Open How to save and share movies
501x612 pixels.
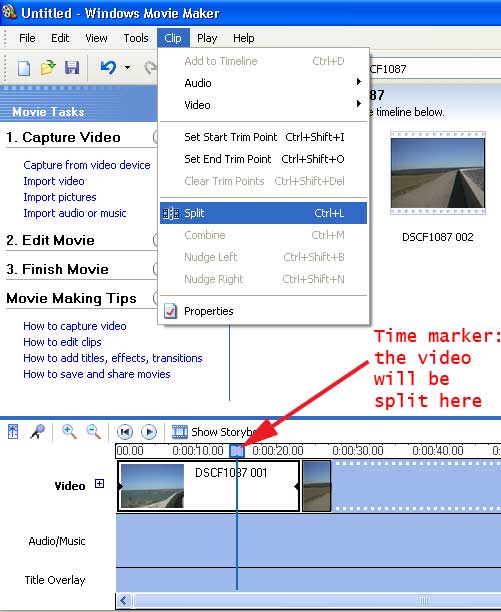point(97,374)
